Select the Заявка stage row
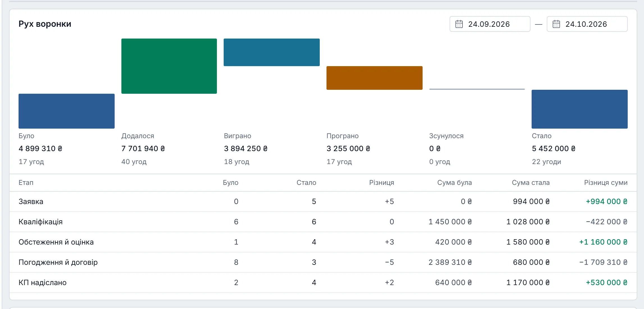644x309 pixels. coord(323,201)
